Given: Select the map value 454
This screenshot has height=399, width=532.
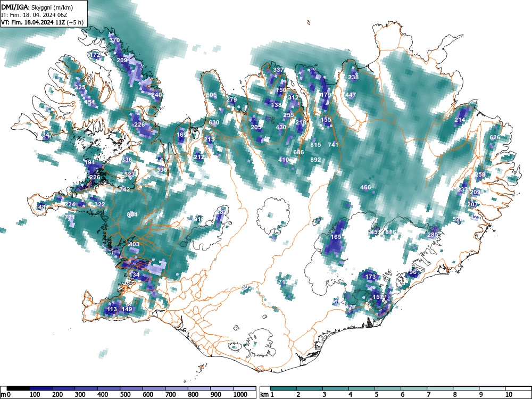Looking at the screenshot, I should coord(90,102).
